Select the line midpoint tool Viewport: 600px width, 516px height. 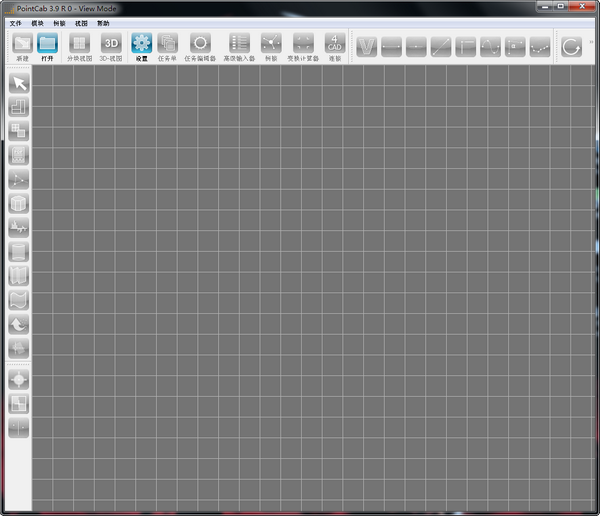[x=416, y=47]
